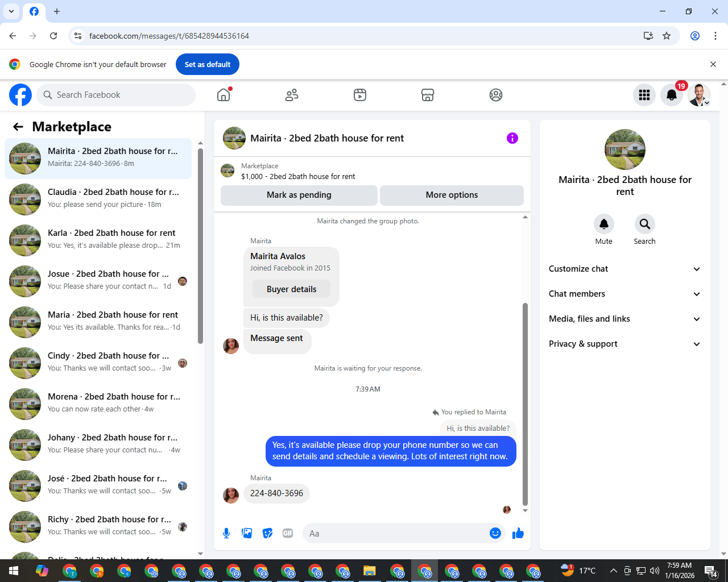The height and width of the screenshot is (582, 728).
Task: Open a new browser tab
Action: 57,11
